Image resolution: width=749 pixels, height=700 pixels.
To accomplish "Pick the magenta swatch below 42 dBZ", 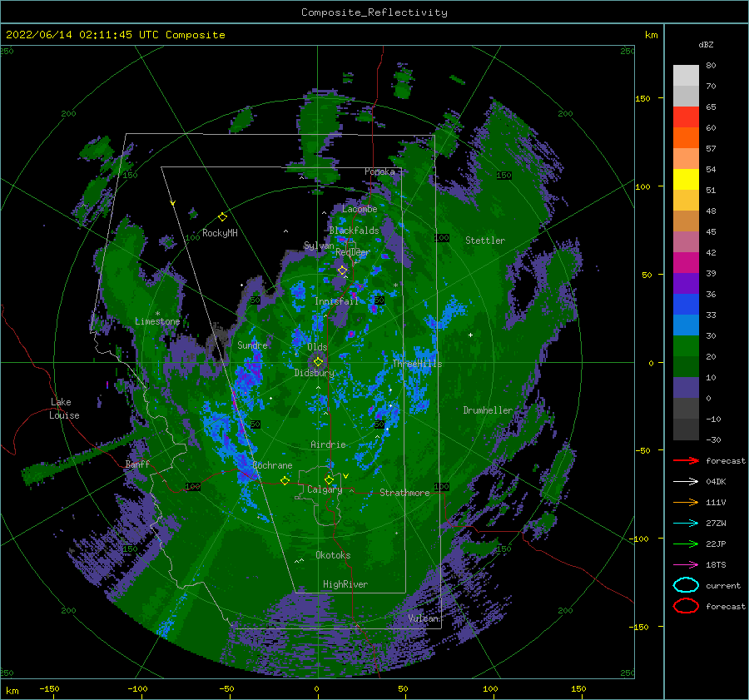I will point(686,262).
